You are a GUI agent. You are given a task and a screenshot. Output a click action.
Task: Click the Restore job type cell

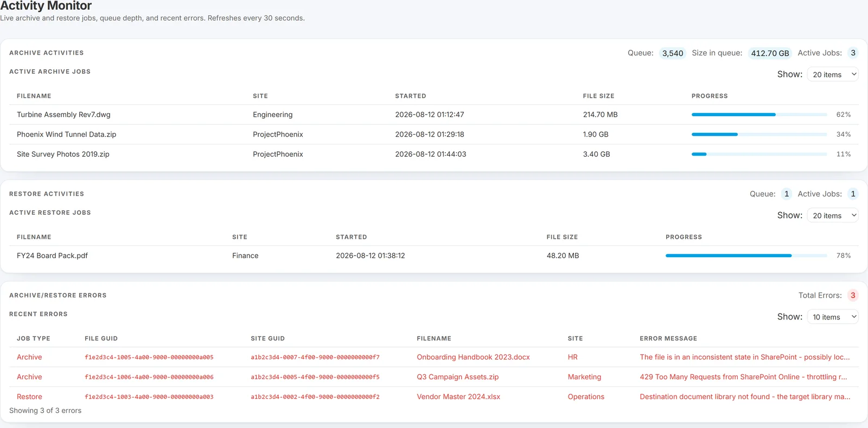(29, 397)
